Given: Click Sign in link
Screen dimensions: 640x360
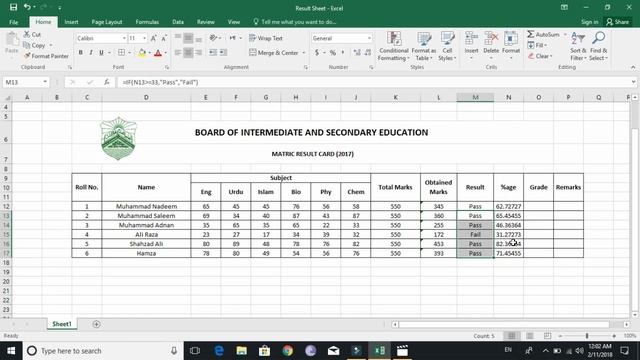Looking at the screenshot, I should coord(589,22).
